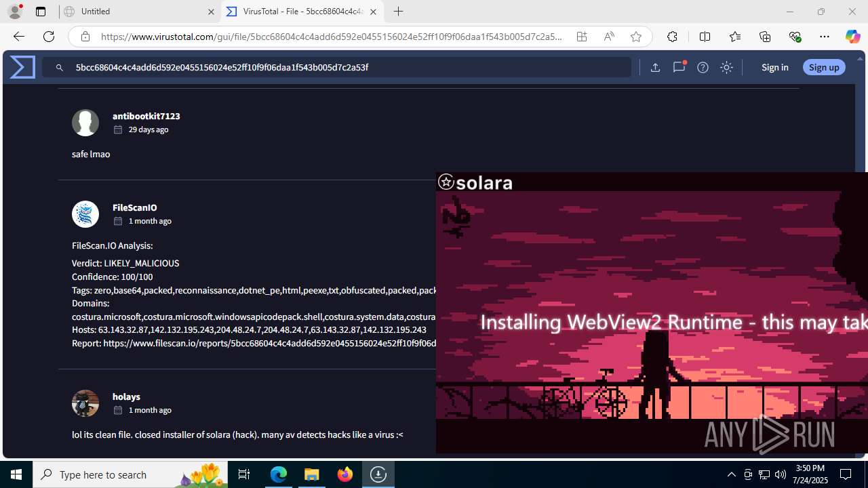Toggle Split screen icon
Image resolution: width=868 pixels, height=488 pixels.
click(705, 37)
